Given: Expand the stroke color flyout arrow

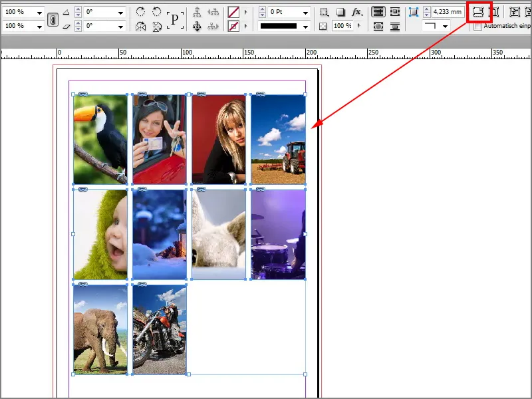Looking at the screenshot, I should 246,26.
